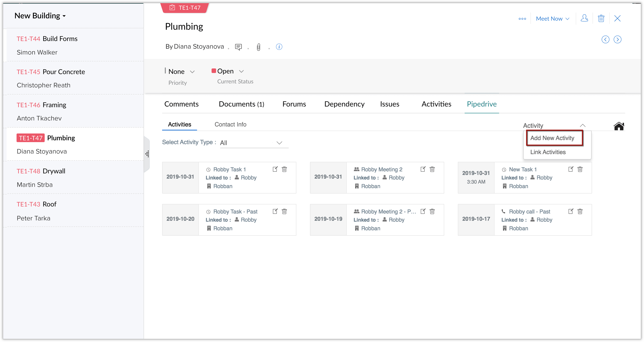Open attachments via the paperclip icon
644x342 pixels.
tap(259, 47)
